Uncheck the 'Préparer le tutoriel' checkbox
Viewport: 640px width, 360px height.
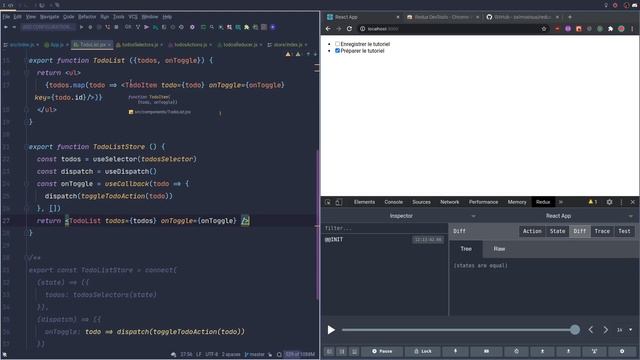pos(337,51)
